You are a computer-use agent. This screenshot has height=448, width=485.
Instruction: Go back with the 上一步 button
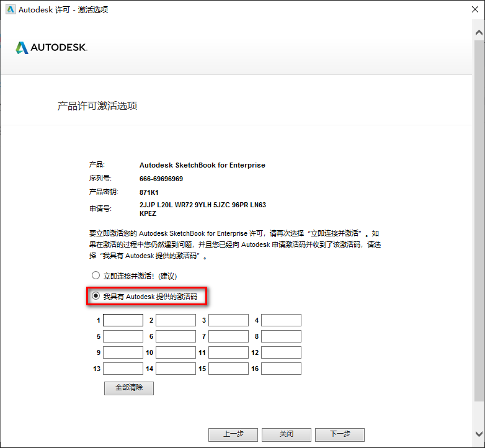pos(233,434)
